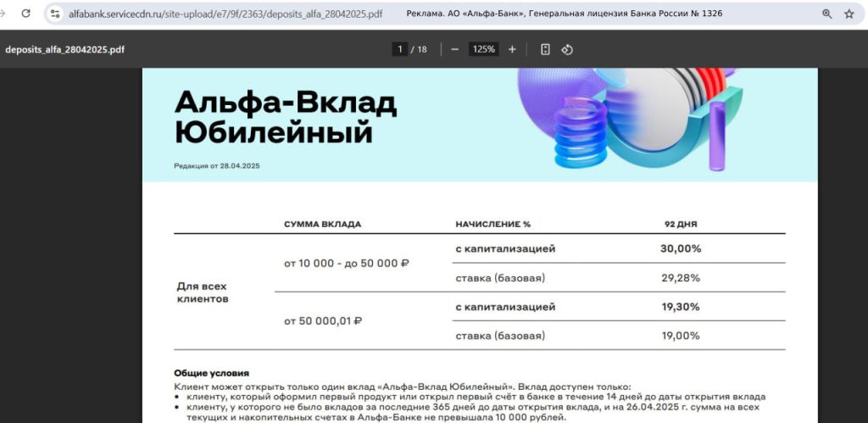Screen dimensions: 868x423
Task: Click the НАЧИСЛЕНИЕ % column header
Action: click(492, 225)
